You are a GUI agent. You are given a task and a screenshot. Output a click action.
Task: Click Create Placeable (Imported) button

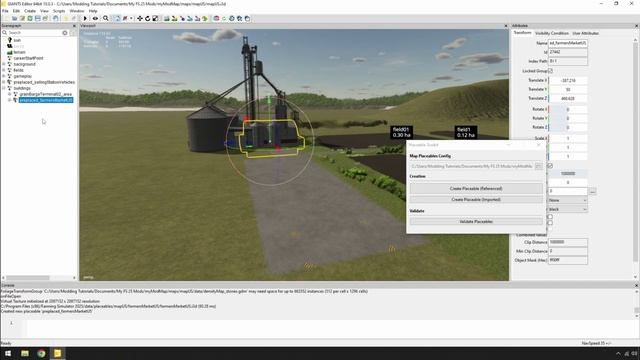pyautogui.click(x=476, y=200)
